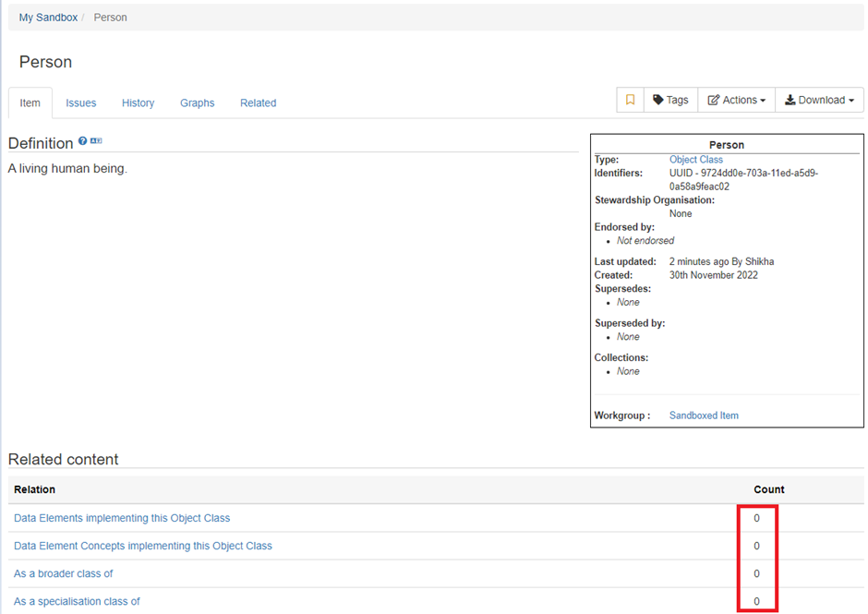Open the Tags button
The width and height of the screenshot is (868, 614).
click(670, 100)
